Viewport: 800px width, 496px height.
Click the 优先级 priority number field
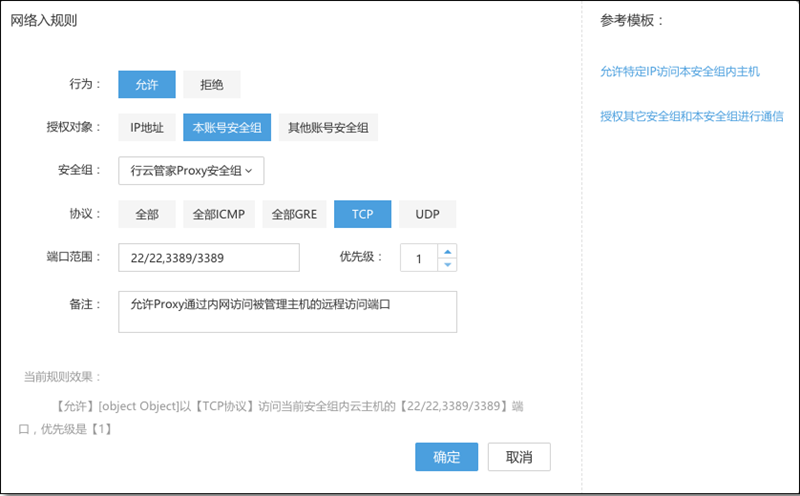tap(418, 258)
